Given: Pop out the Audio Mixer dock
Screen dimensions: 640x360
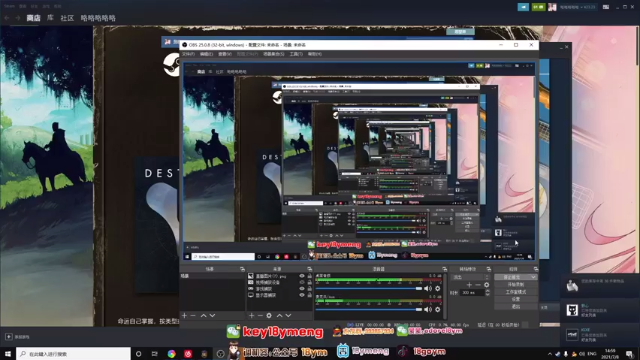Looking at the screenshot, I should [x=444, y=269].
